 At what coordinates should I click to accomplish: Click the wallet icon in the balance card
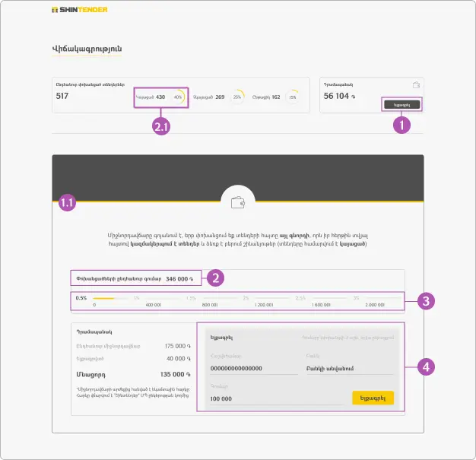[415, 85]
